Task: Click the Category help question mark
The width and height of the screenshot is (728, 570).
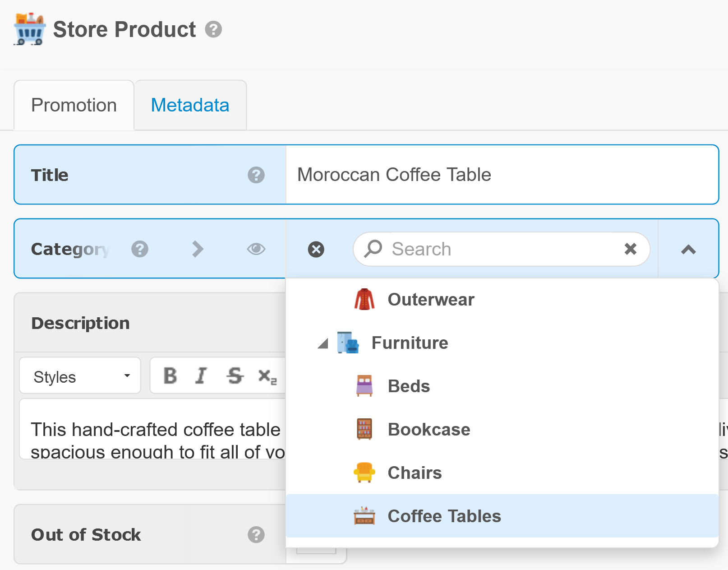Action: (140, 249)
